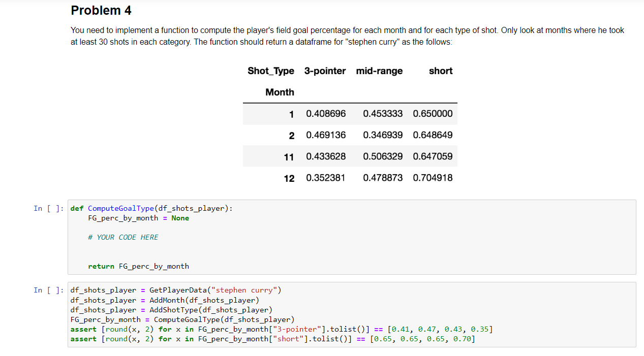The width and height of the screenshot is (644, 356).
Task: Click the GetPlayerData("stephen curry") code line
Action: coord(176,290)
